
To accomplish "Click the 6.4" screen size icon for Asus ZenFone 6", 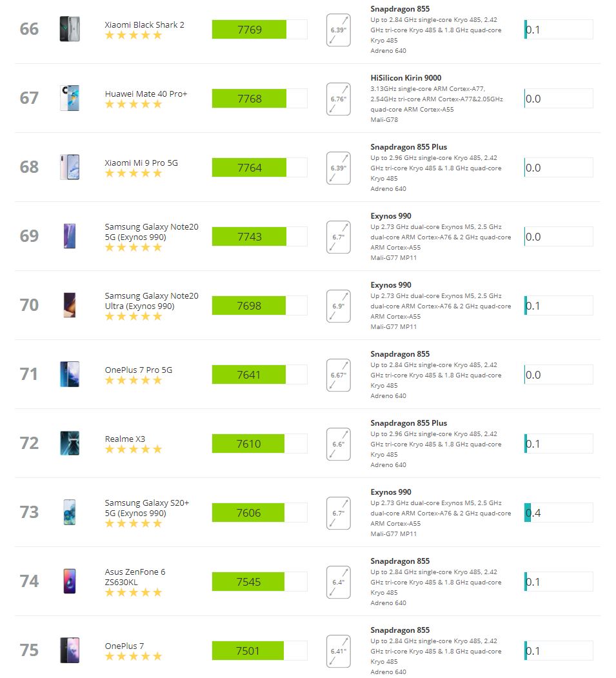I will [x=339, y=582].
